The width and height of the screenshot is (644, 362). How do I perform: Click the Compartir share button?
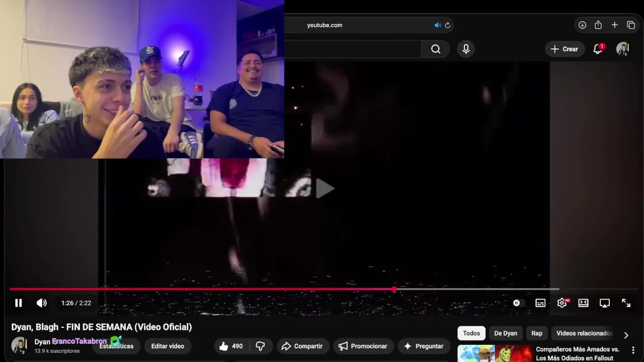303,346
